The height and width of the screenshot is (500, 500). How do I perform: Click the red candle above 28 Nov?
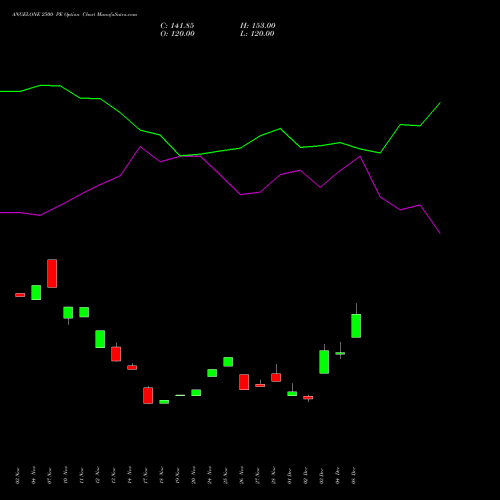[276, 377]
